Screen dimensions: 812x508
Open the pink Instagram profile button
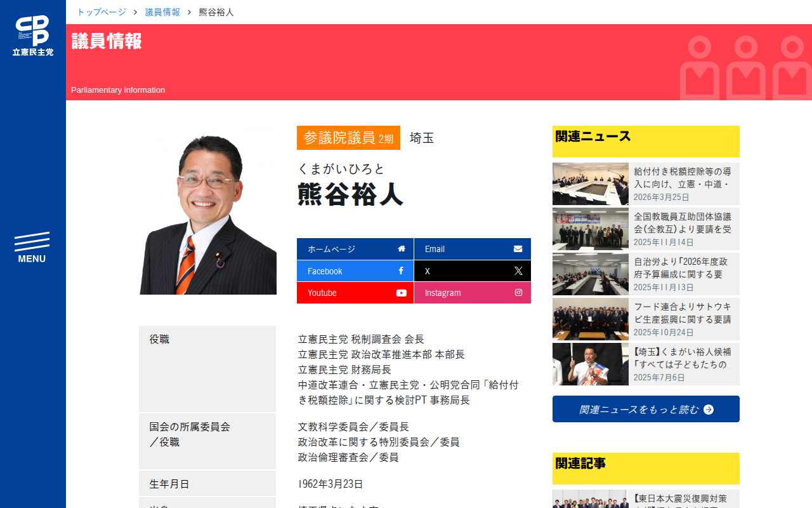pyautogui.click(x=473, y=293)
